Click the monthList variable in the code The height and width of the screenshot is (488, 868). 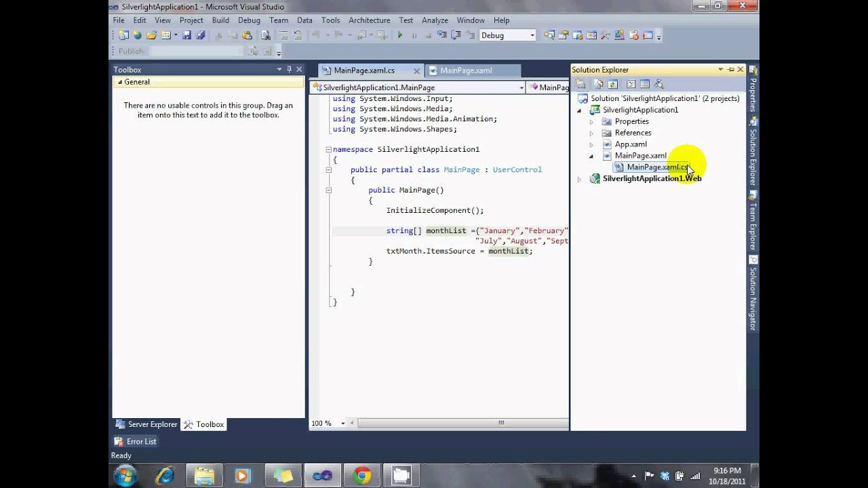click(446, 230)
